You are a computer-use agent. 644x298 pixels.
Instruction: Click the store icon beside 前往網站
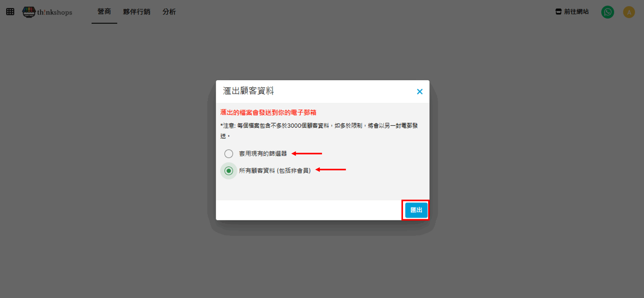(x=558, y=12)
